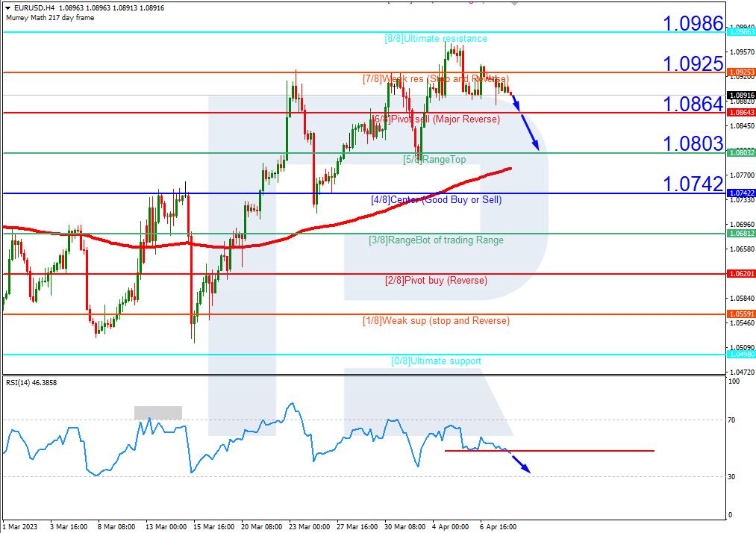Screen dimensions: 756x533
Task: Click the [3/8]RangeBot of trading Range label
Action: click(436, 240)
